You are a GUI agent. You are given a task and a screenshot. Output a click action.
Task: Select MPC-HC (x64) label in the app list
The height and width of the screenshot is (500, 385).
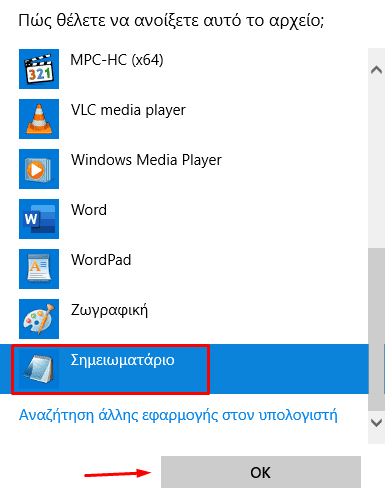click(x=117, y=60)
